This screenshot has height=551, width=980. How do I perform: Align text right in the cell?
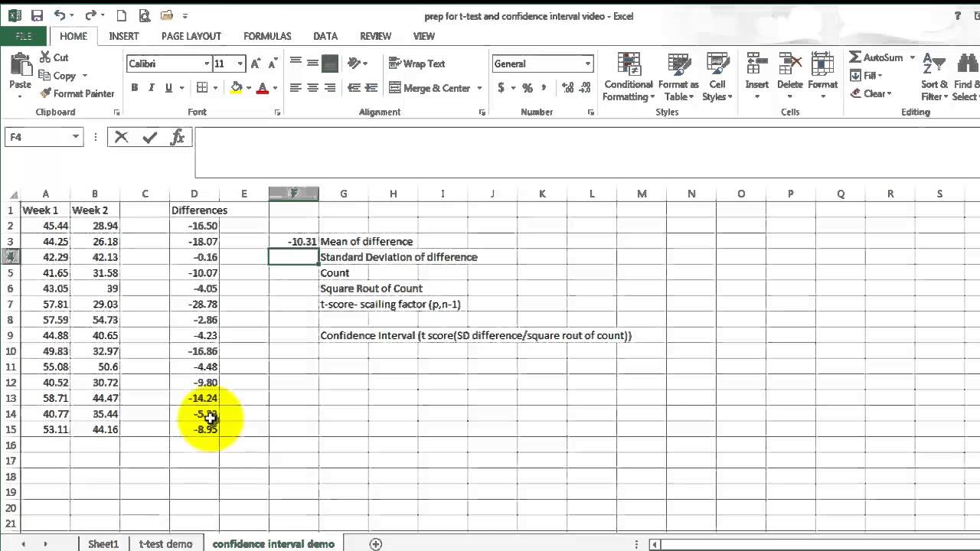[x=330, y=88]
